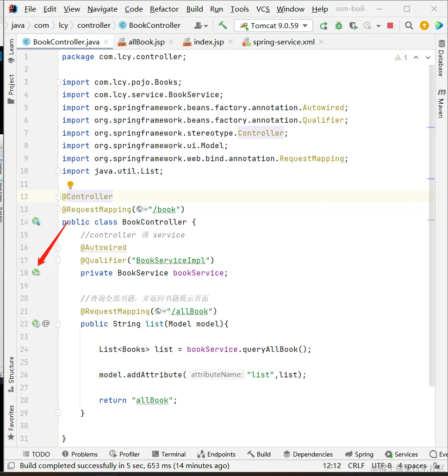Click BookController breadcrumb in navigation bar
Screen dimensions: 448x476
[150, 25]
